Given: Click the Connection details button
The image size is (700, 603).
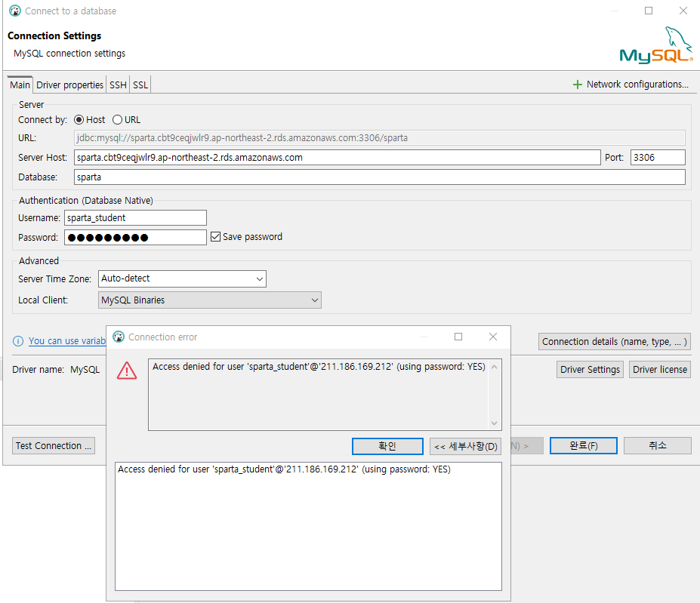Looking at the screenshot, I should click(x=614, y=341).
